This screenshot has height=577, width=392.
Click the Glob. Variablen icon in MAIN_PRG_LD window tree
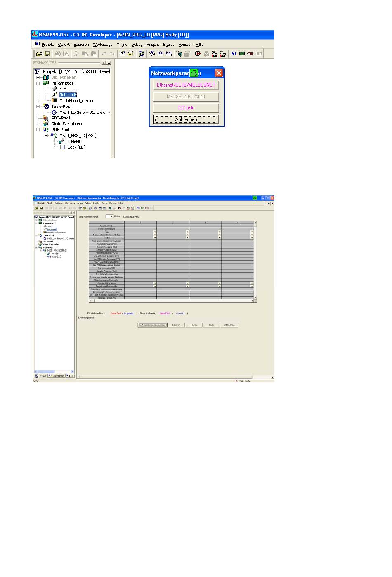click(46, 123)
